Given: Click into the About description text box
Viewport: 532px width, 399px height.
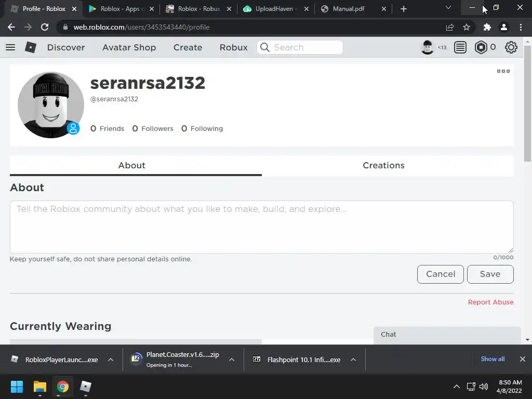Looking at the screenshot, I should coord(262,227).
